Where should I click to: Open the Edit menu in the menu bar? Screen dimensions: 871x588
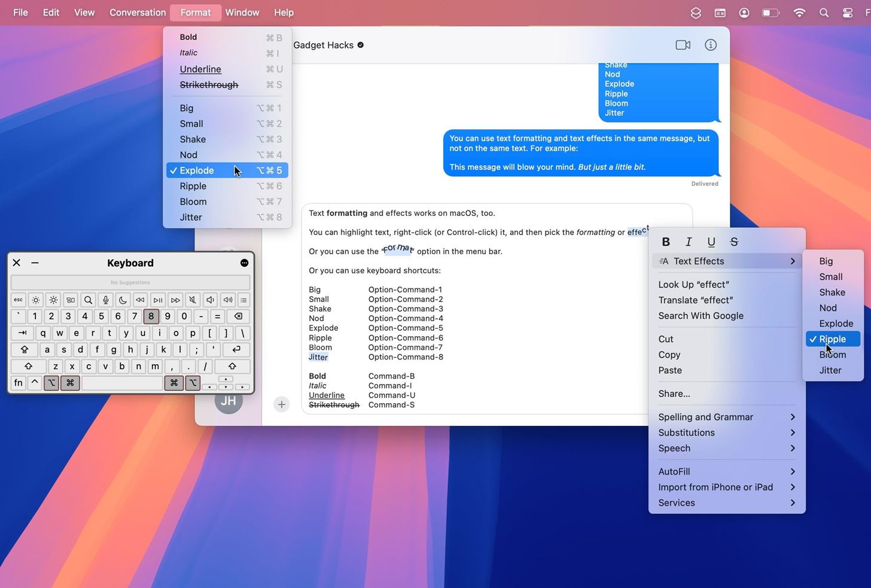[51, 13]
